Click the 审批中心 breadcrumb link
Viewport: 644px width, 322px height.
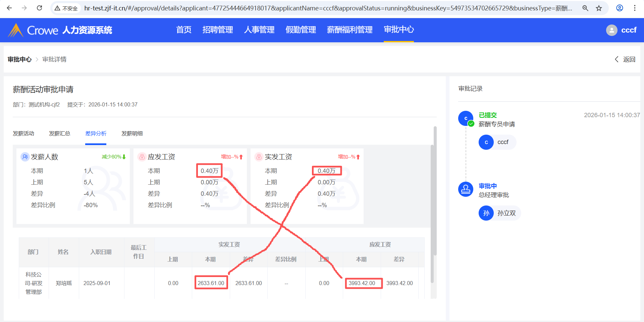(19, 59)
